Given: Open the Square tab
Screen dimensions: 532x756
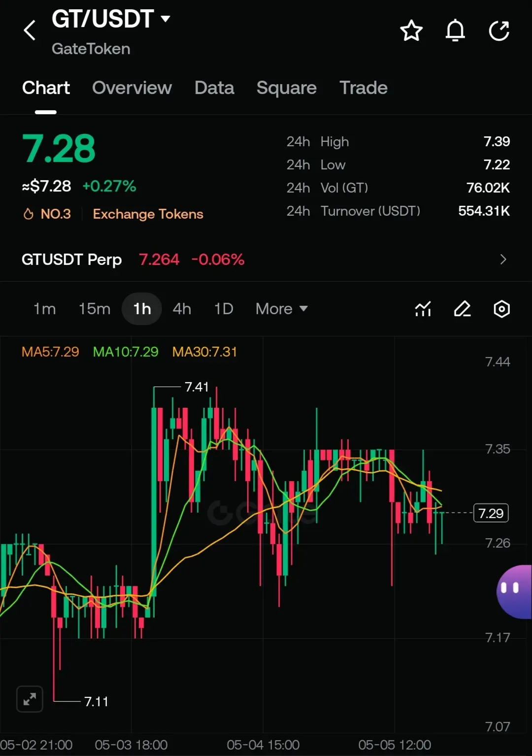Looking at the screenshot, I should (287, 88).
